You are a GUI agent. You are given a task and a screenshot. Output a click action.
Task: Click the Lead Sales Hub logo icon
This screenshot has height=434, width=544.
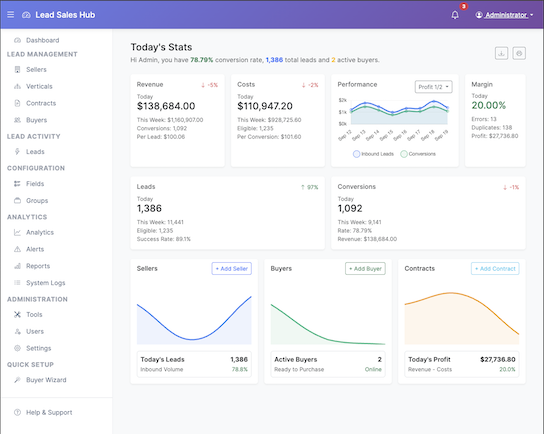[26, 15]
